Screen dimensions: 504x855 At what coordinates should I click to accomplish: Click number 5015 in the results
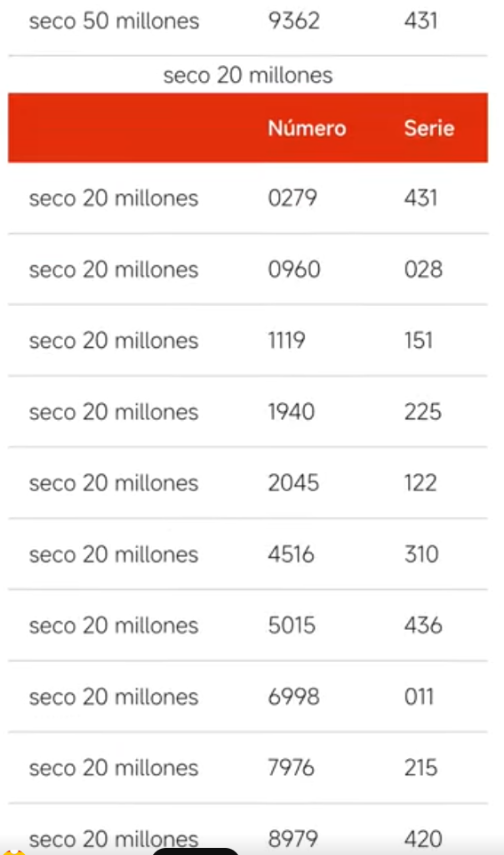[292, 625]
